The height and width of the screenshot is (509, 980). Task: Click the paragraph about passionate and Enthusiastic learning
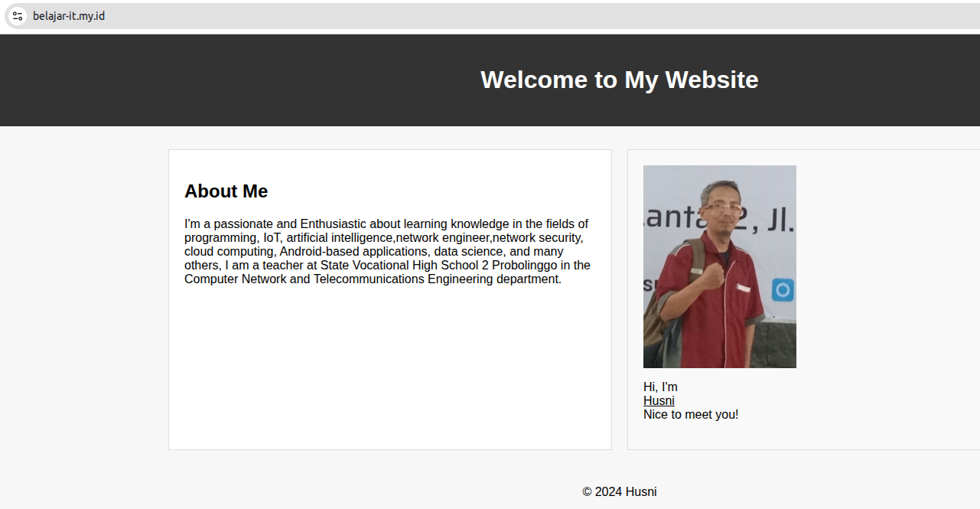388,252
